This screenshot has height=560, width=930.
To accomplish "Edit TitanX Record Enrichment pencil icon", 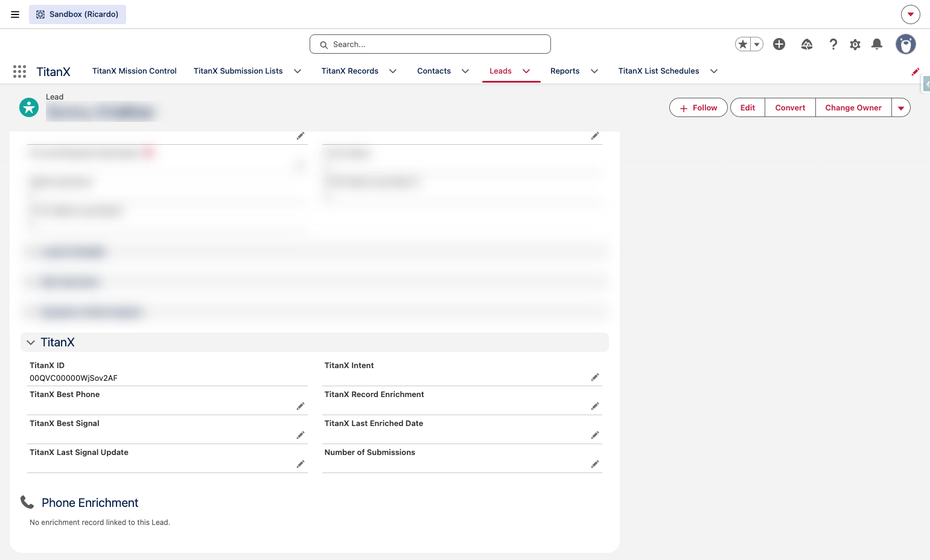I will (595, 406).
